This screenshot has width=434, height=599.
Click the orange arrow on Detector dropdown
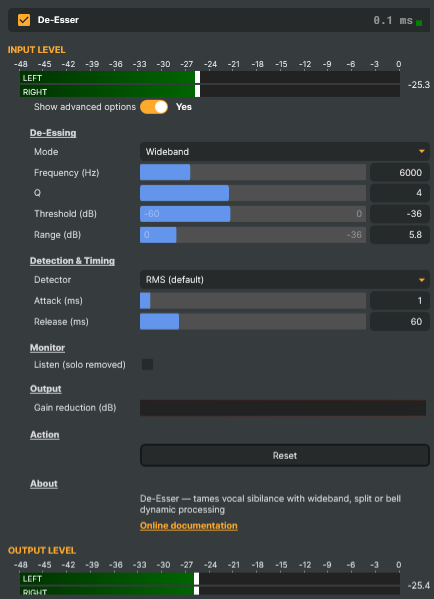pyautogui.click(x=421, y=280)
